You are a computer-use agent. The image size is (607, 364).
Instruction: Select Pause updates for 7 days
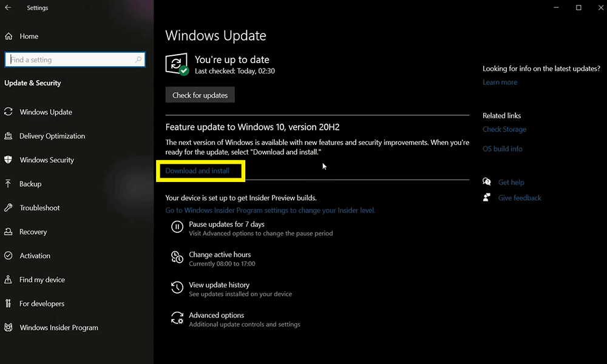coord(226,224)
